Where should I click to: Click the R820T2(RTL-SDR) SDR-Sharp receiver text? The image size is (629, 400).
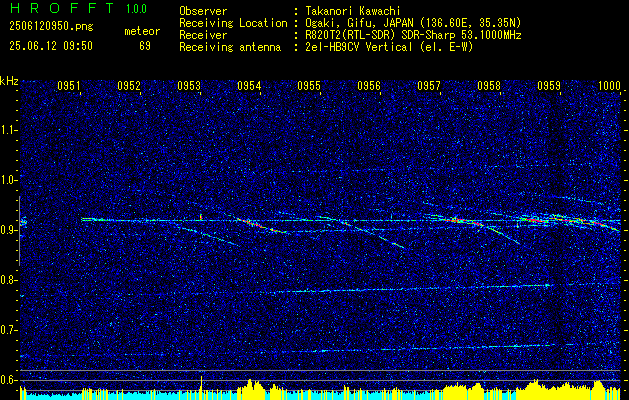[x=413, y=35]
